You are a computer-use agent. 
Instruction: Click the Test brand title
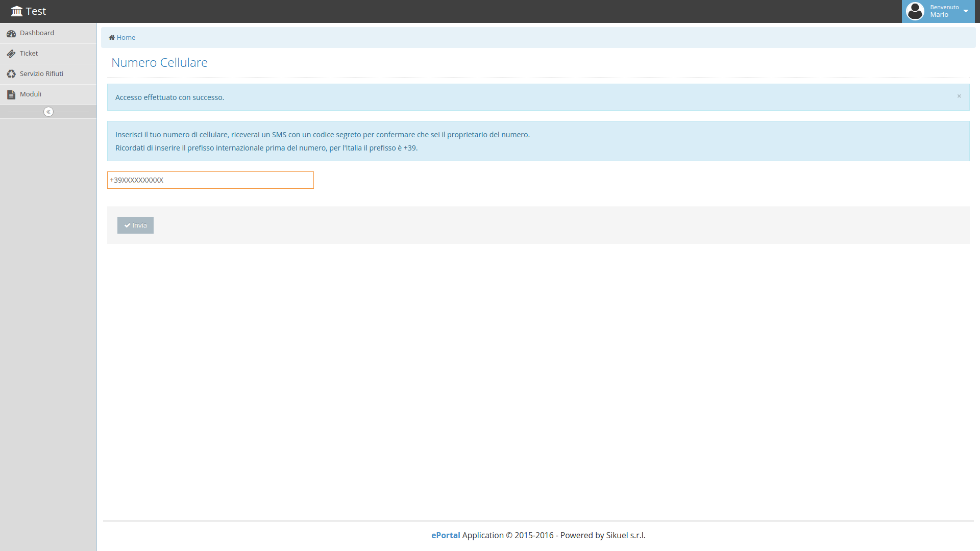coord(36,11)
